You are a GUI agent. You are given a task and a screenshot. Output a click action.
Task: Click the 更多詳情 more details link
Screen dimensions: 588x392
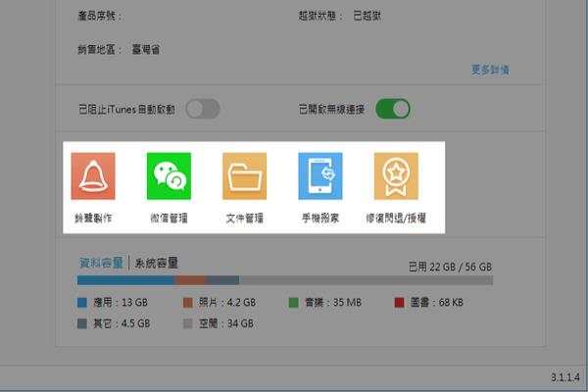490,70
